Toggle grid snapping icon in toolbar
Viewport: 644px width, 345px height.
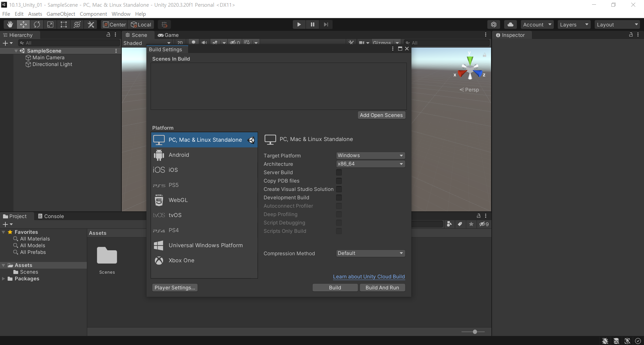tap(164, 24)
